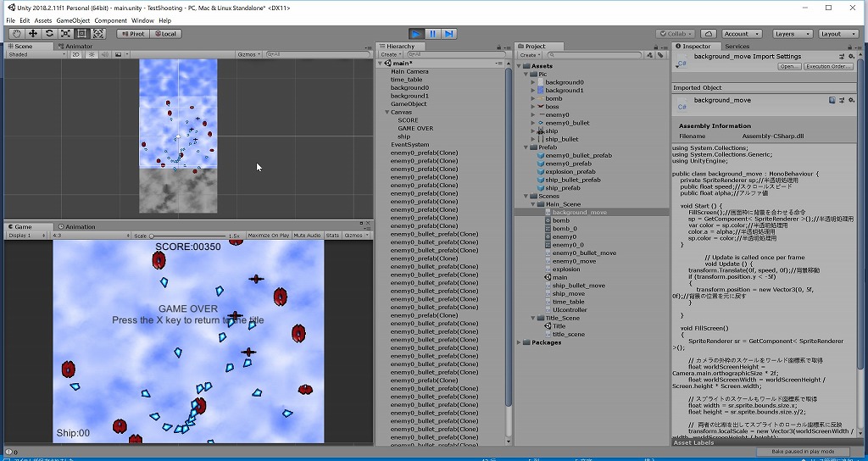This screenshot has width=868, height=461.
Task: Toggle Stats overlay in Game view
Action: coord(332,236)
